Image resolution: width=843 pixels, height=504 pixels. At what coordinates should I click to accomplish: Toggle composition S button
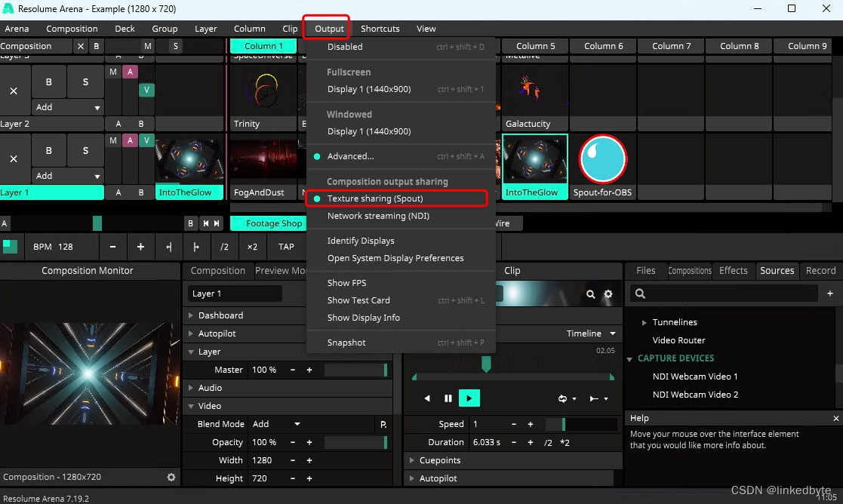pos(175,46)
